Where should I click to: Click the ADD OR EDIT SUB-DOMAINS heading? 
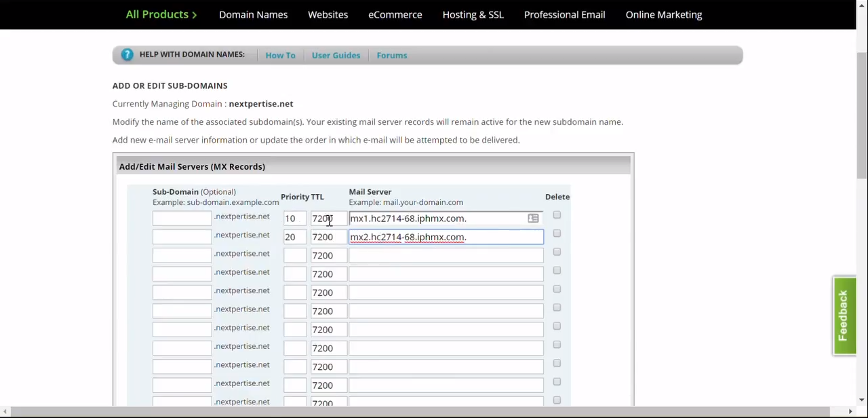(170, 85)
